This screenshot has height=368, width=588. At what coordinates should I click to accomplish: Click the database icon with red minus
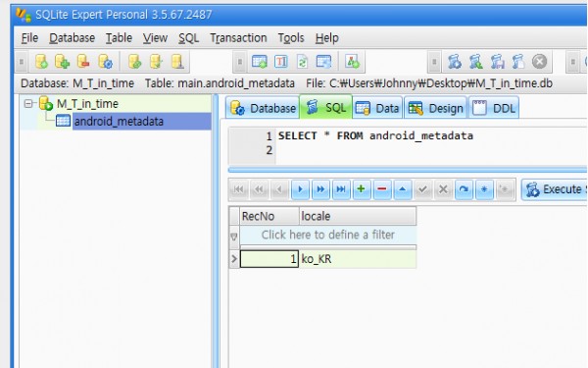coord(83,62)
